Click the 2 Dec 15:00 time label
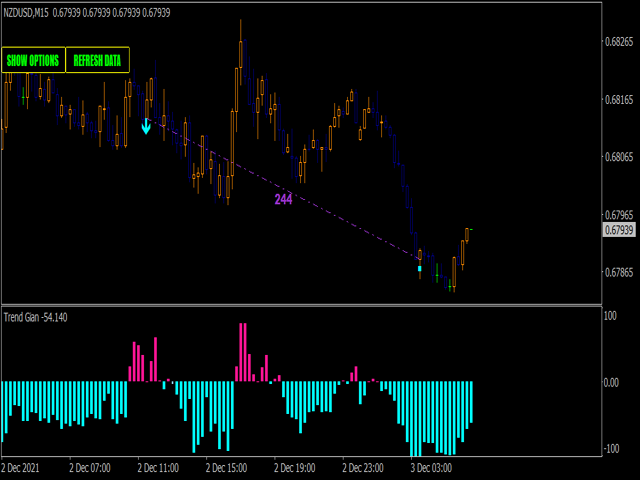The image size is (640, 480). (226, 468)
